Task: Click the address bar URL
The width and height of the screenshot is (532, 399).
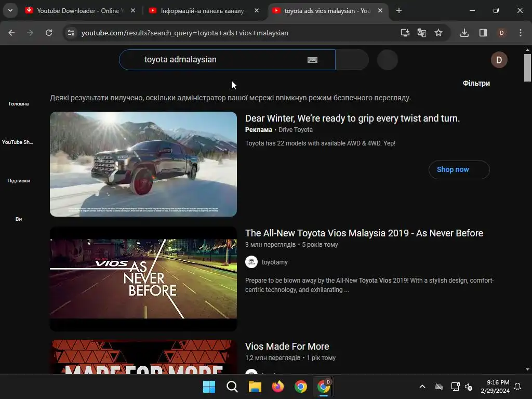Action: [185, 33]
